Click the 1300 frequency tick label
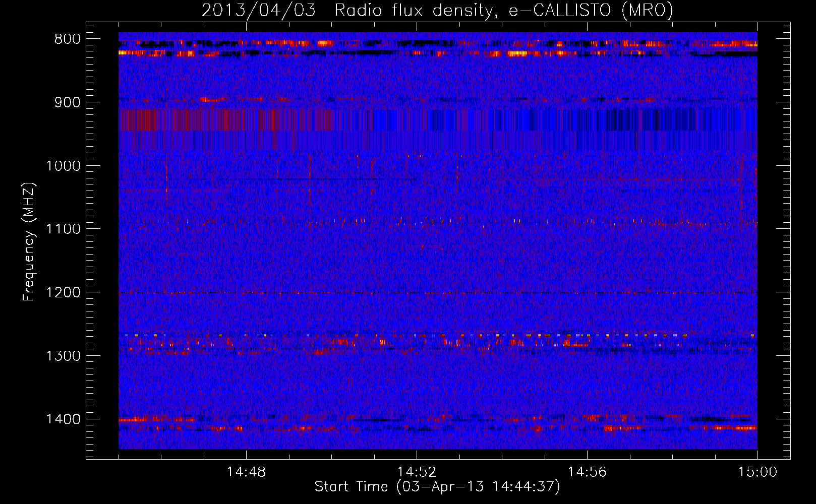The width and height of the screenshot is (816, 504). coord(64,356)
